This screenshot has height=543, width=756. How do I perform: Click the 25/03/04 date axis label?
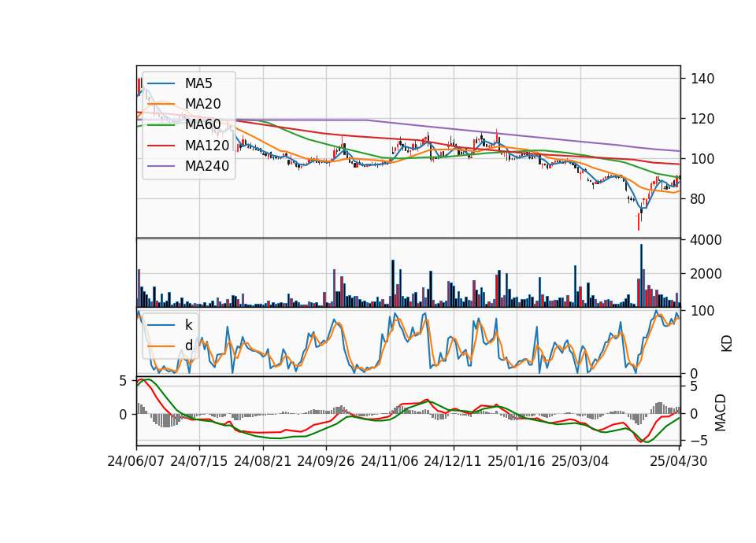click(580, 461)
